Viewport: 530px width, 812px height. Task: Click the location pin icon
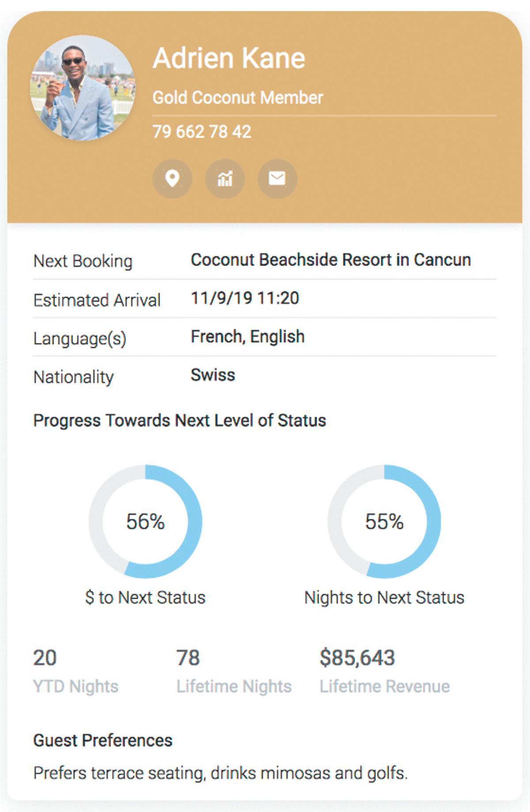click(x=172, y=179)
